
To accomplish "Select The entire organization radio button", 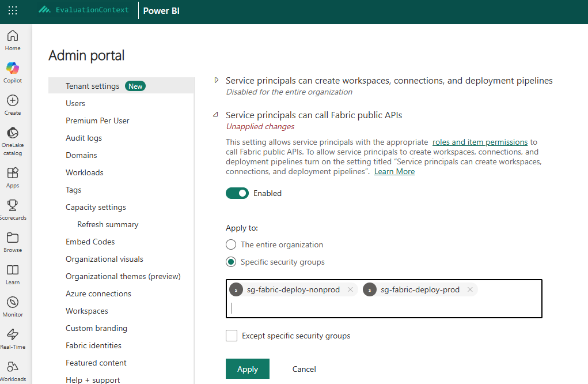I will tap(231, 244).
